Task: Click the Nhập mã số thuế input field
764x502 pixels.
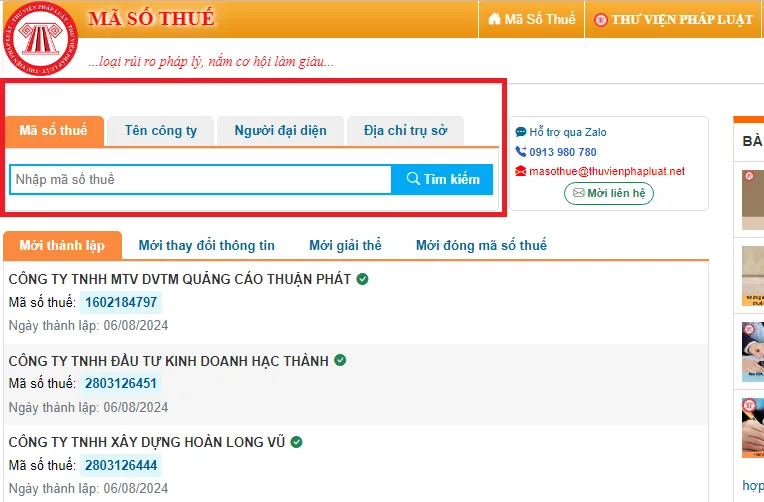Action: (200, 180)
